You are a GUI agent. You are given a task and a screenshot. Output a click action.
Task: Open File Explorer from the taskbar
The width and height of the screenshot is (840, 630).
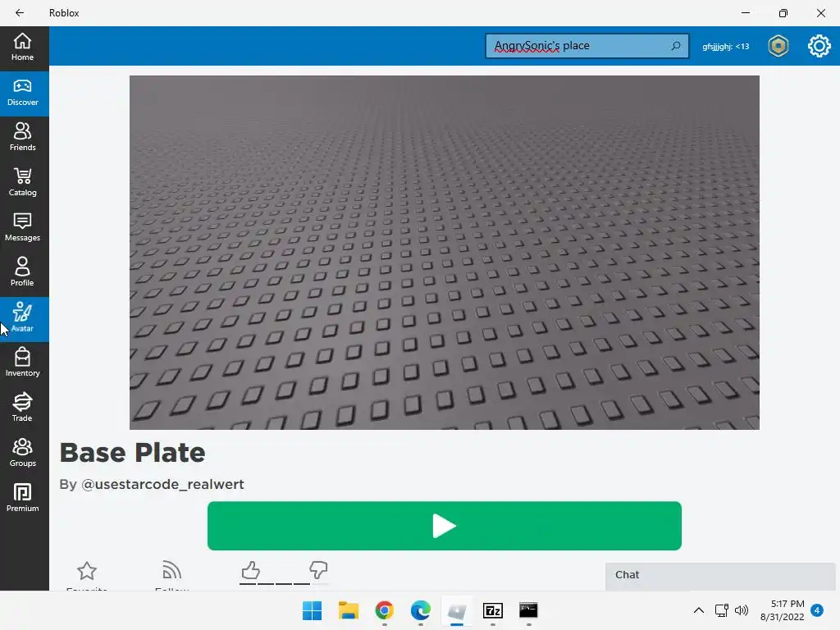[x=348, y=610]
